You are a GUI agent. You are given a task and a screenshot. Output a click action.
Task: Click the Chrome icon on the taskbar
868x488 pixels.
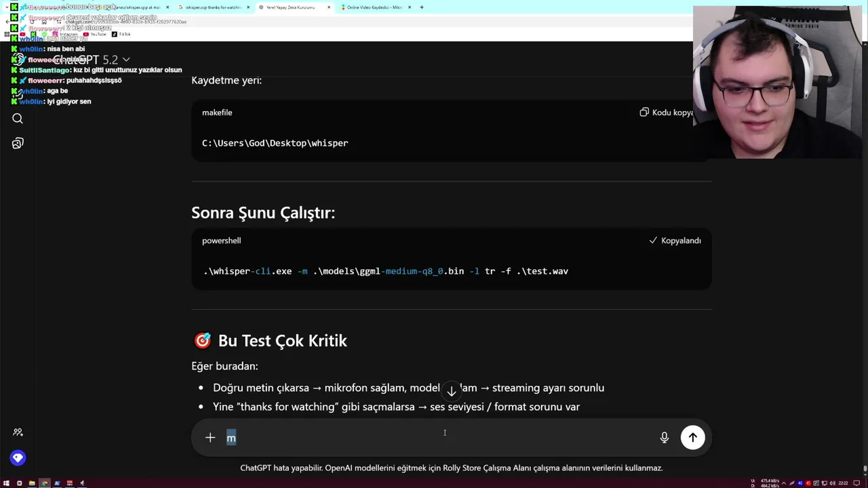click(x=44, y=483)
